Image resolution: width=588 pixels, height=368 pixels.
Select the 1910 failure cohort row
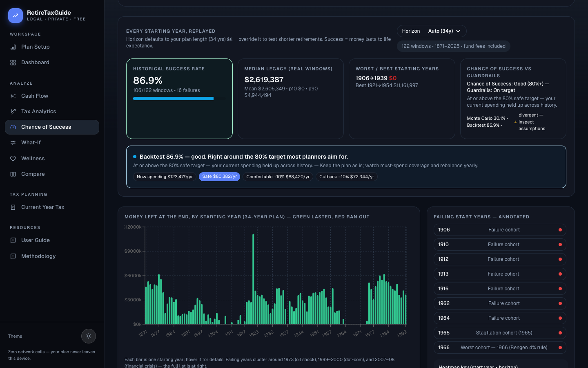coord(500,245)
